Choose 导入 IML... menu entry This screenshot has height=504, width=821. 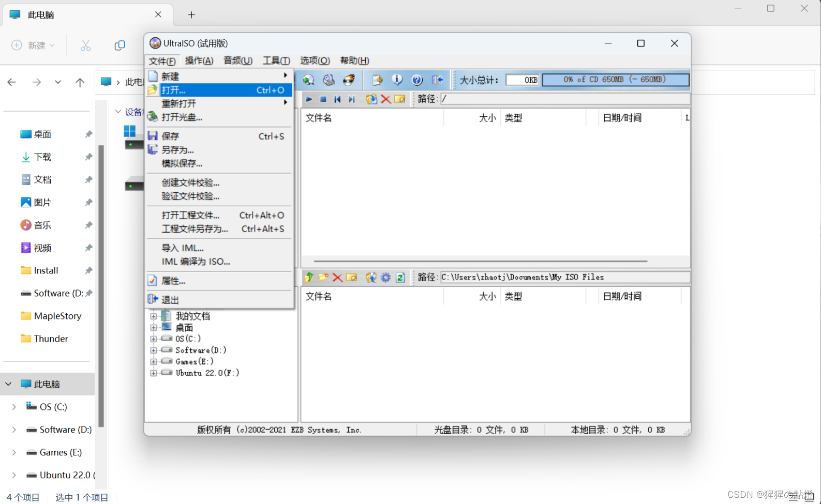[x=219, y=248]
